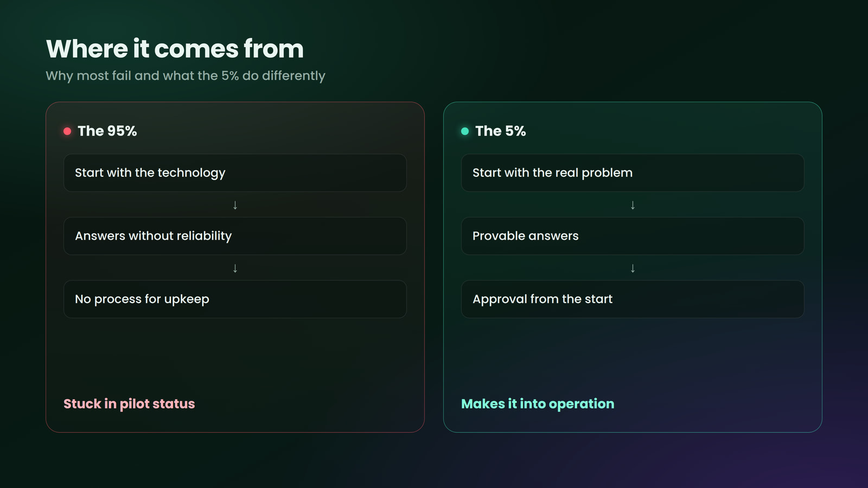Click The 95% heading
Image resolution: width=868 pixels, height=488 pixels.
(107, 131)
